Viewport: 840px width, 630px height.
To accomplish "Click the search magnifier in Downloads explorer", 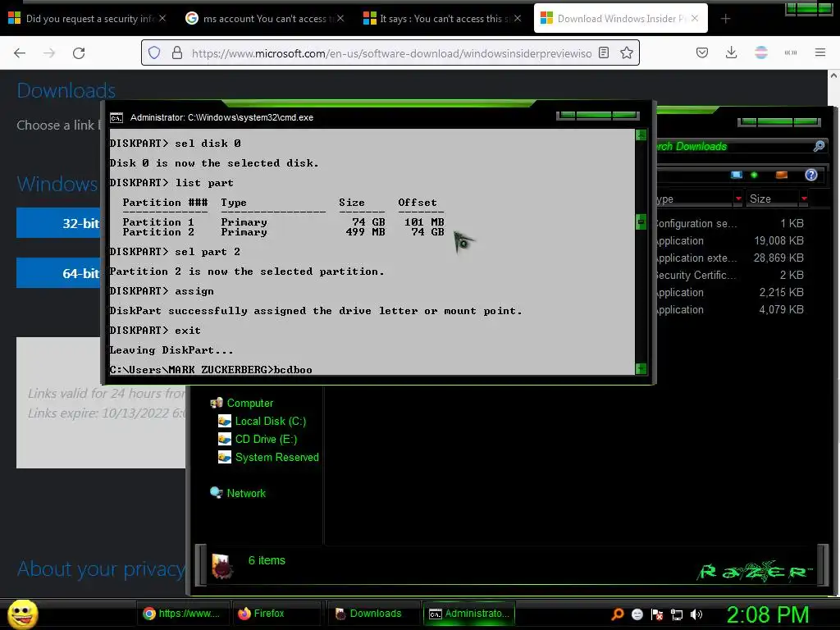I will tap(819, 146).
